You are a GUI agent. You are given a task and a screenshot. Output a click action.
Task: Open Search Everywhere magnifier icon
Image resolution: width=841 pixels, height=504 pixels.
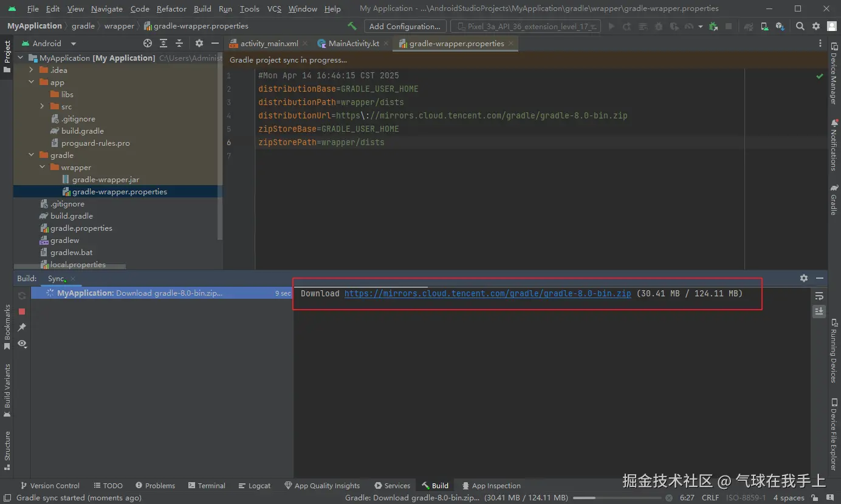pos(800,26)
